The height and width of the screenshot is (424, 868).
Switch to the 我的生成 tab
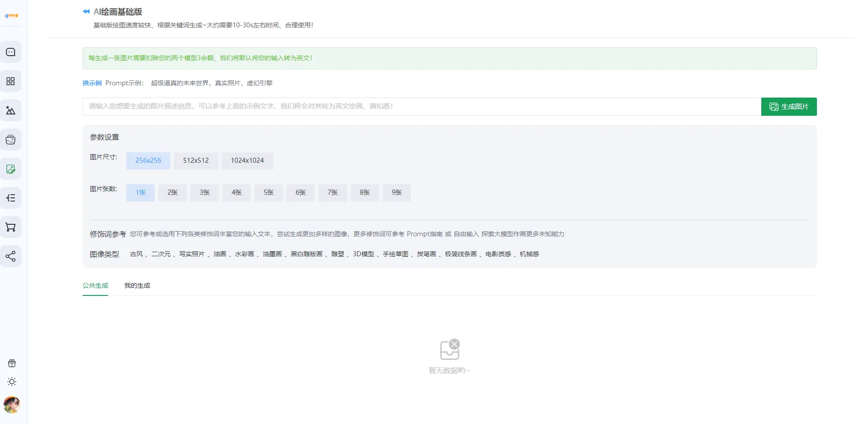click(x=137, y=285)
